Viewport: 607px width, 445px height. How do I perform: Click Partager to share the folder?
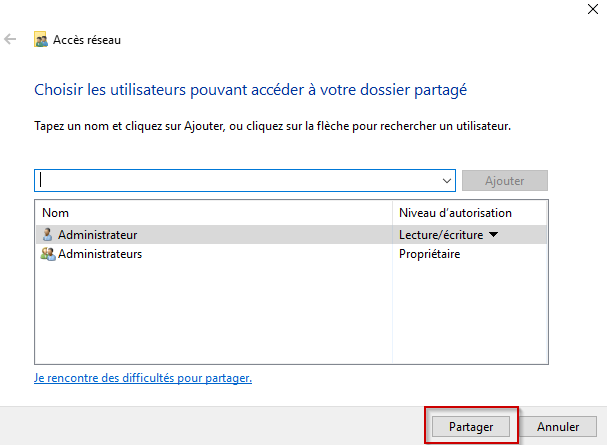tap(471, 426)
